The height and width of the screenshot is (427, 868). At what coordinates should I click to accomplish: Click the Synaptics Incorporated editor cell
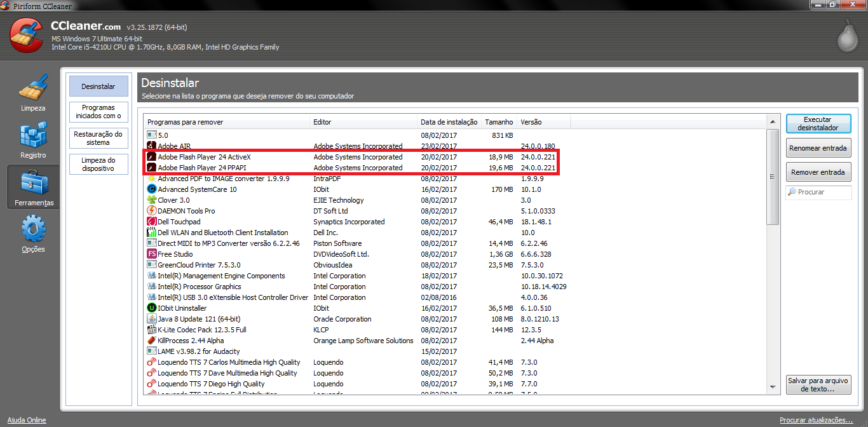[349, 222]
